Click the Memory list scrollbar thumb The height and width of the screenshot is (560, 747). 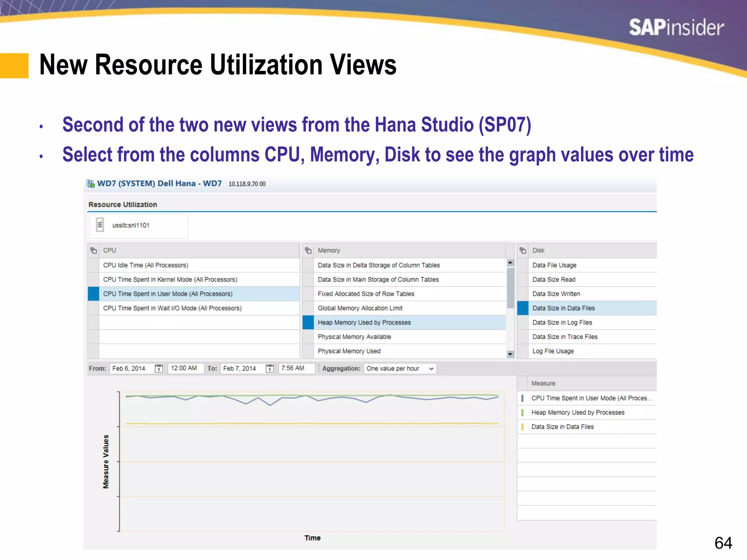[510, 288]
